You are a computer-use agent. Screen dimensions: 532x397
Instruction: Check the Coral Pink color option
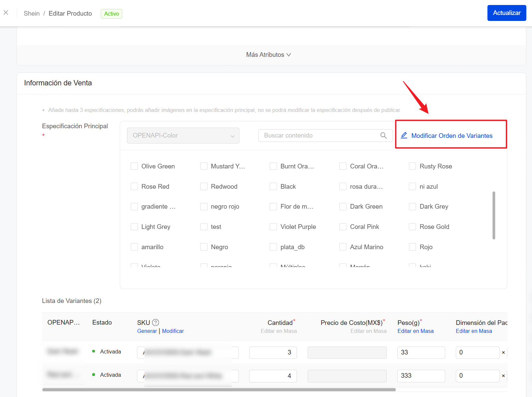(x=342, y=227)
